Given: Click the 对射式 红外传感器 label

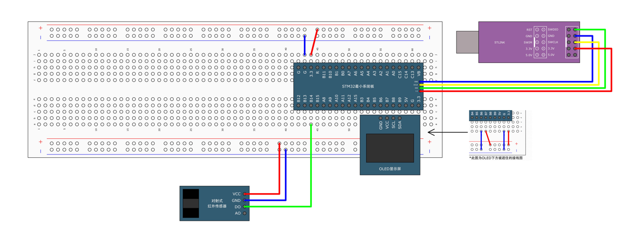Looking at the screenshot, I should [x=217, y=204].
